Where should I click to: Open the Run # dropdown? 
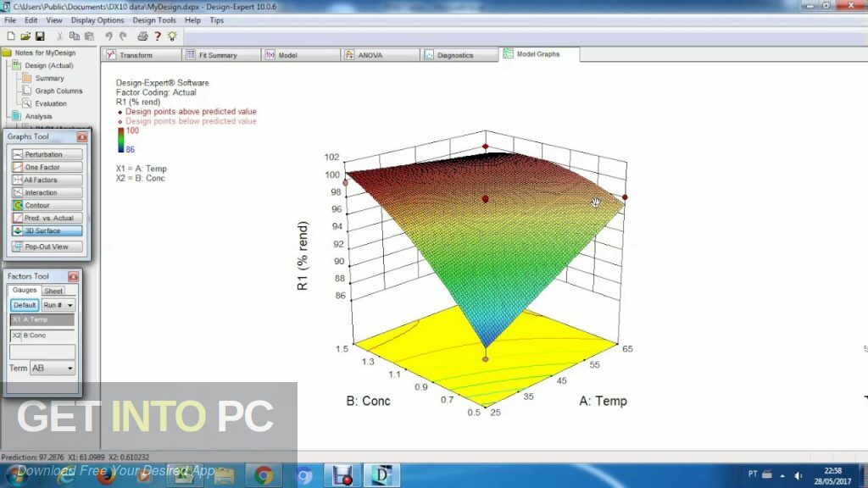tap(58, 305)
